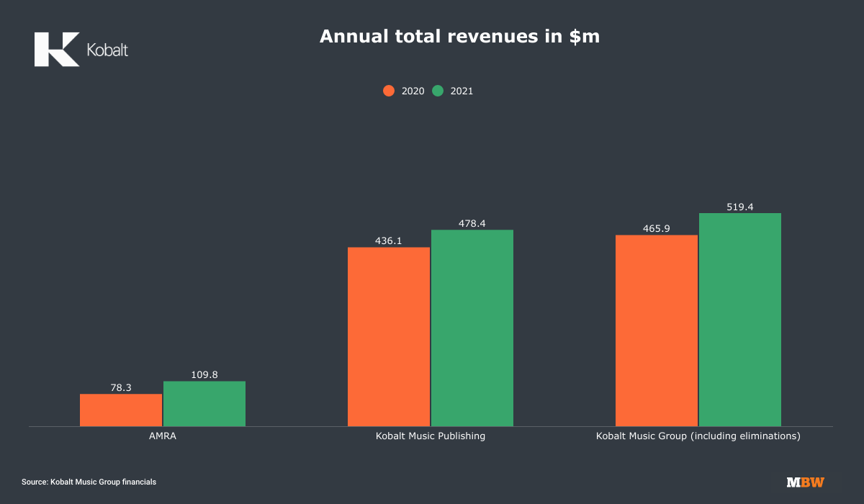
Task: Click the 519.4 value label
Action: point(740,207)
